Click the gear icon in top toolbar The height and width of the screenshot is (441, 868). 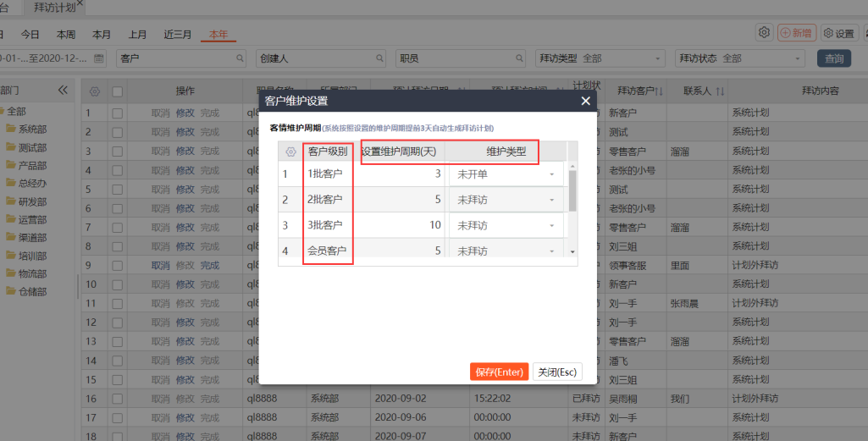(x=764, y=33)
